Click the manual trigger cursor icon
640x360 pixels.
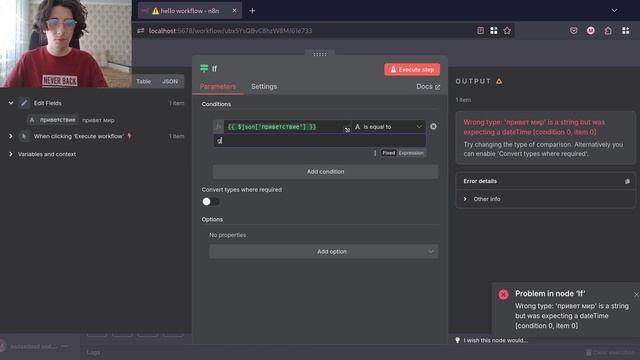click(x=24, y=136)
